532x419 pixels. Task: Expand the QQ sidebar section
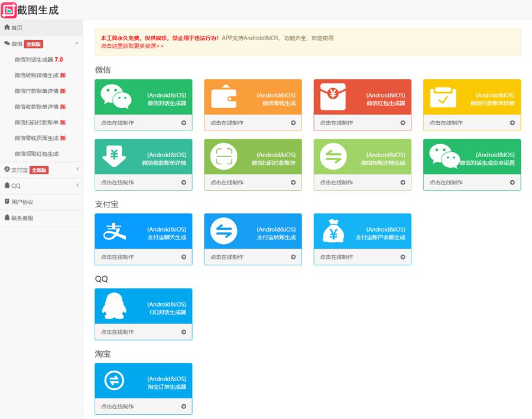point(77,186)
